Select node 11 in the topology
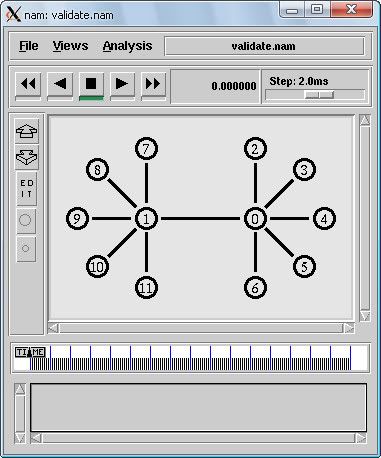This screenshot has height=458, width=381. click(x=146, y=287)
